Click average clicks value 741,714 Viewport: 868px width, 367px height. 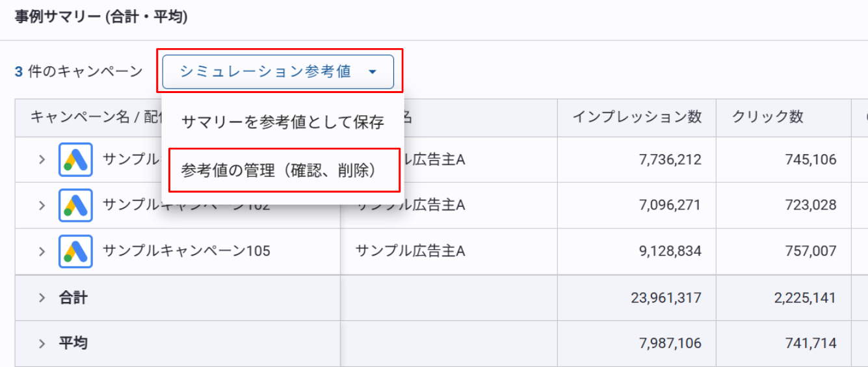point(810,344)
